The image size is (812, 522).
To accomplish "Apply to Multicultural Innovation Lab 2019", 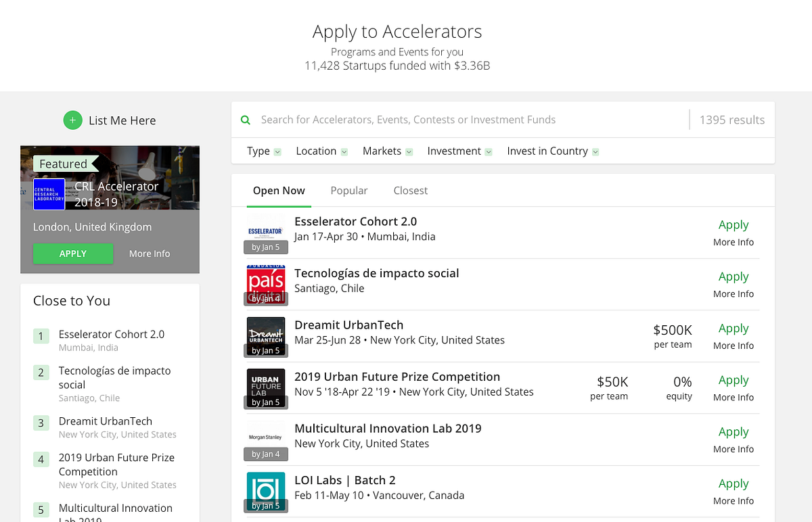I will pyautogui.click(x=734, y=432).
